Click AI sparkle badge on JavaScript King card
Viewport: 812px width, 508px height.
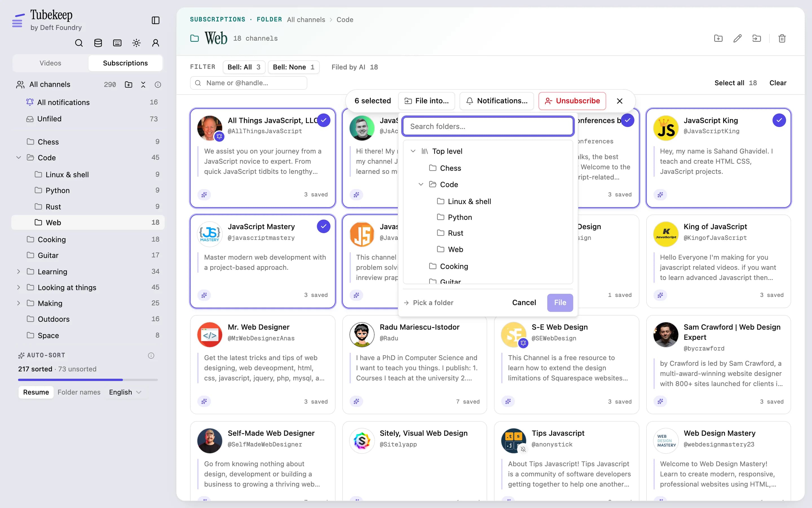(x=660, y=194)
